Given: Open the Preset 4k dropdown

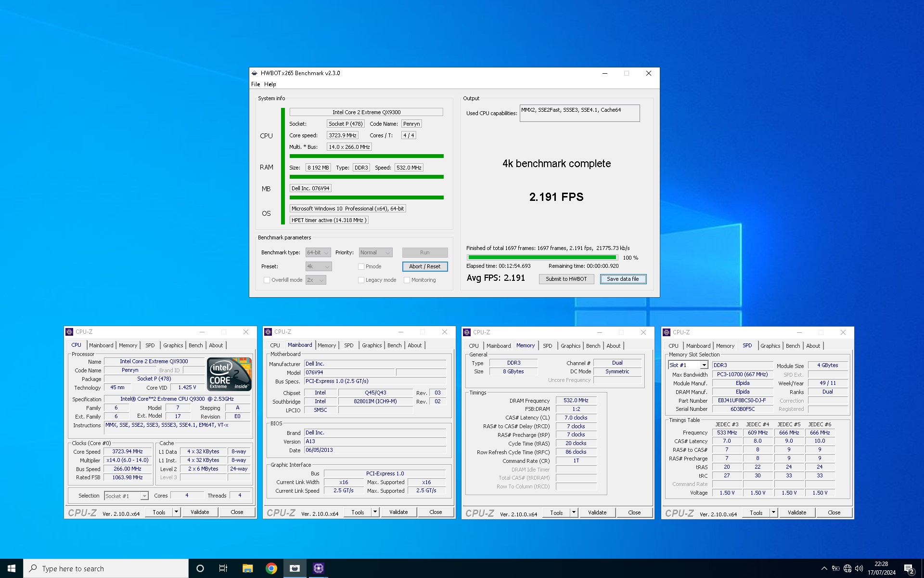Looking at the screenshot, I should (319, 266).
